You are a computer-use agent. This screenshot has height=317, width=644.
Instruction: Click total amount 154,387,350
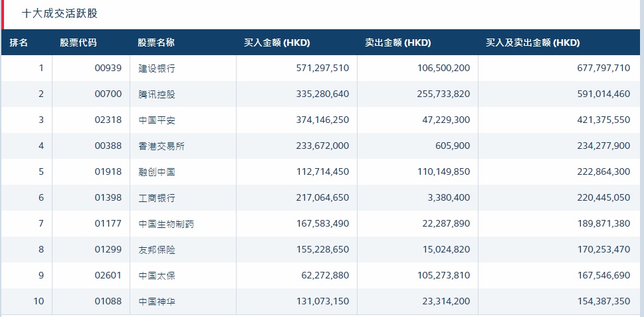point(603,301)
